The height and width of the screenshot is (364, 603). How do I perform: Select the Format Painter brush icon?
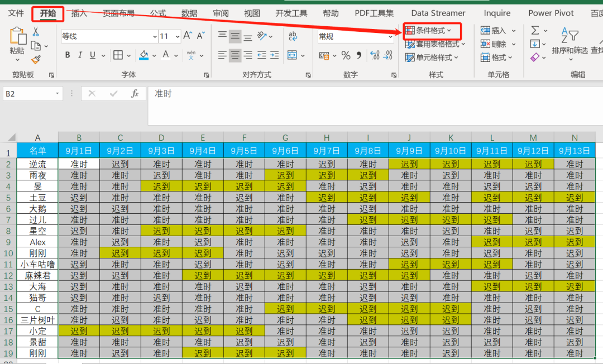(36, 60)
